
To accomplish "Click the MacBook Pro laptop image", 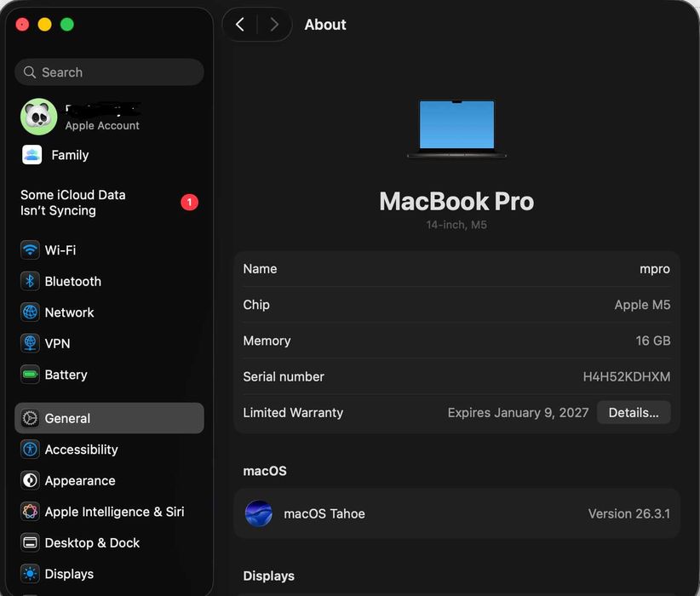I will [456, 129].
